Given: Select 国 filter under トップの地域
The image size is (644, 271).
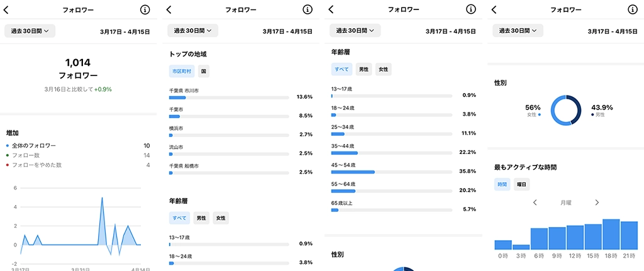Looking at the screenshot, I should coord(203,71).
